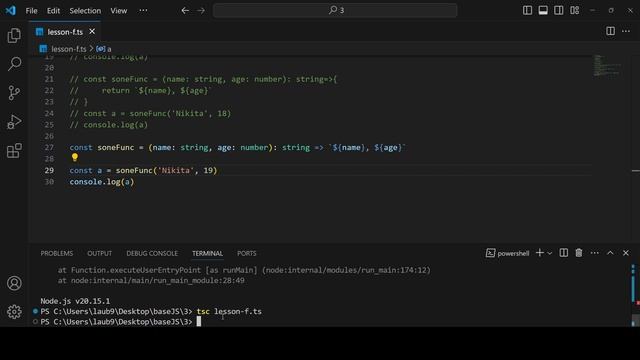Click line number 29 in gutter
Image resolution: width=640 pixels, height=360 pixels.
pos(49,170)
